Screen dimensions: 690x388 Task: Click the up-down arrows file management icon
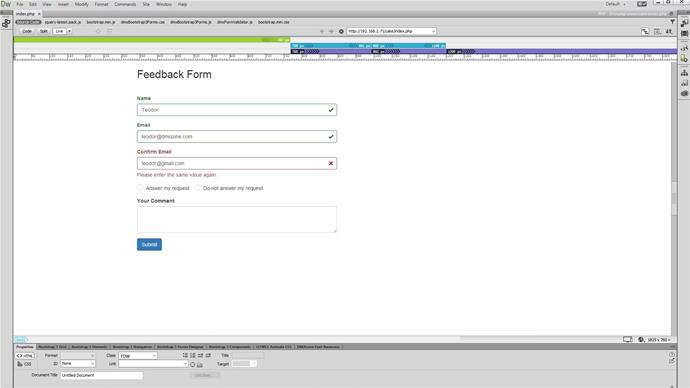point(669,31)
